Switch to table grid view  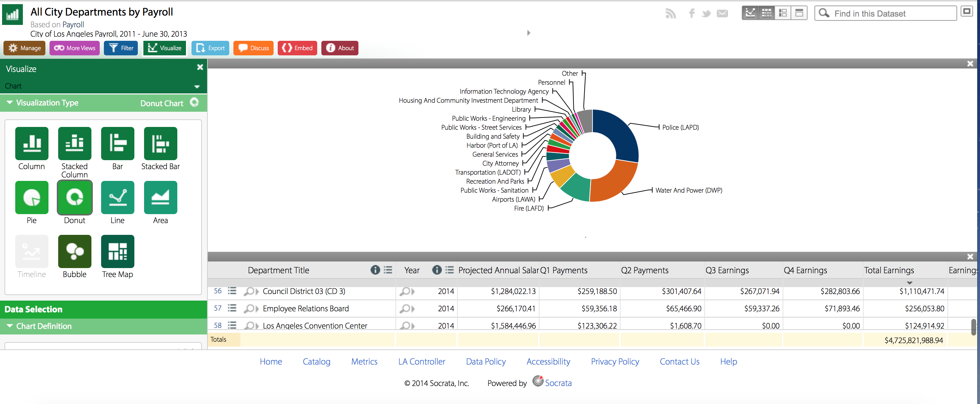click(766, 13)
